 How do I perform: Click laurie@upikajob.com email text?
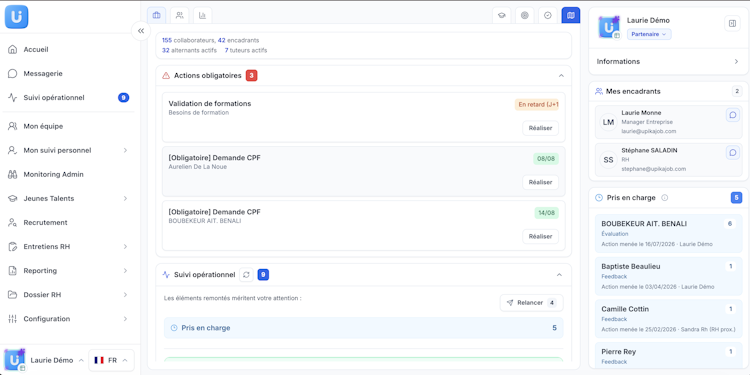649,131
